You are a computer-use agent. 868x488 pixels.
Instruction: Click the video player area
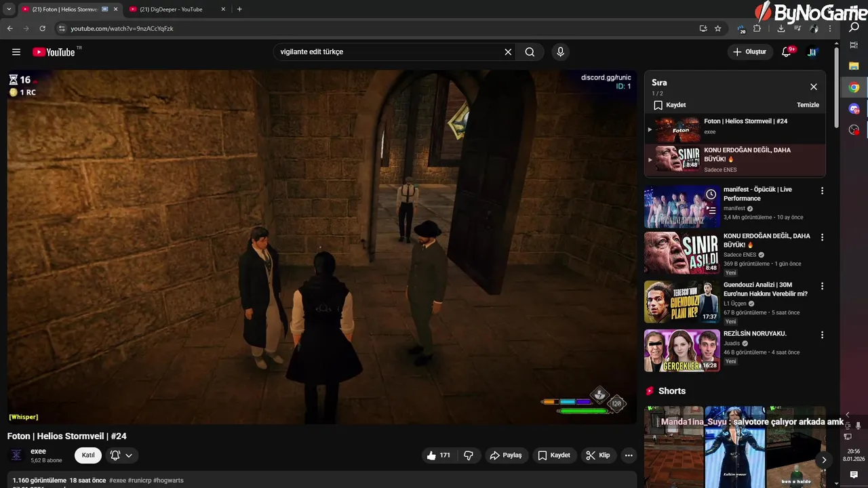(322, 247)
